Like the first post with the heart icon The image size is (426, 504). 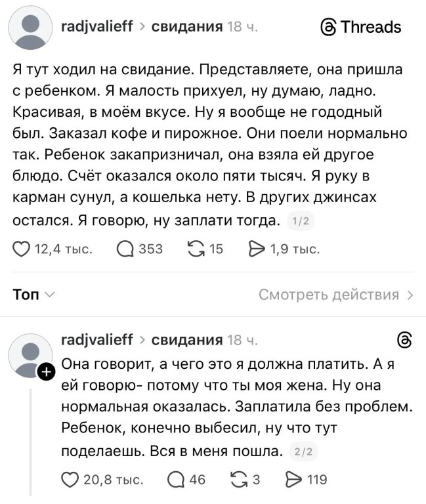point(22,249)
